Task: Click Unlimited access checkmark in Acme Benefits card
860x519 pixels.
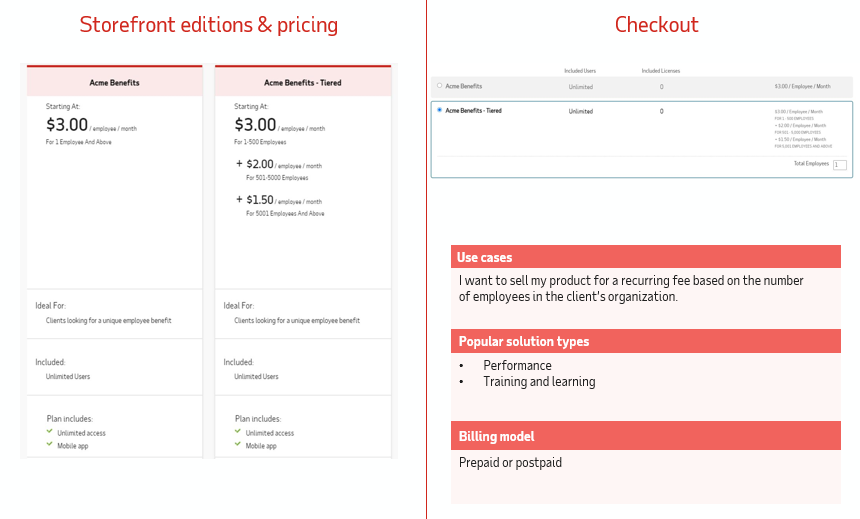Action: point(49,432)
